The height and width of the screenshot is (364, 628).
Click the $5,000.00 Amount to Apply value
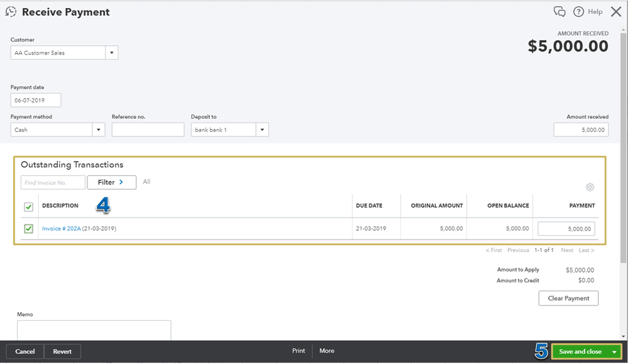580,270
